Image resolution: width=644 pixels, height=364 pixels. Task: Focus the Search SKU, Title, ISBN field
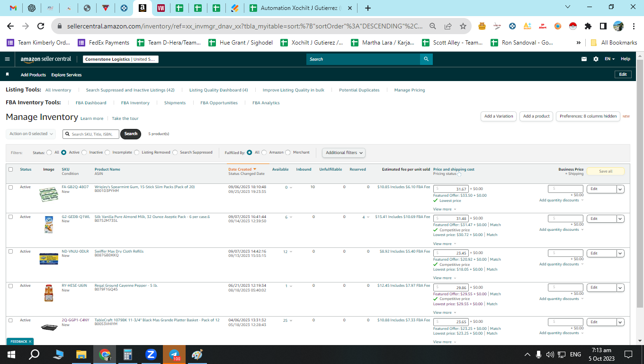(91, 134)
